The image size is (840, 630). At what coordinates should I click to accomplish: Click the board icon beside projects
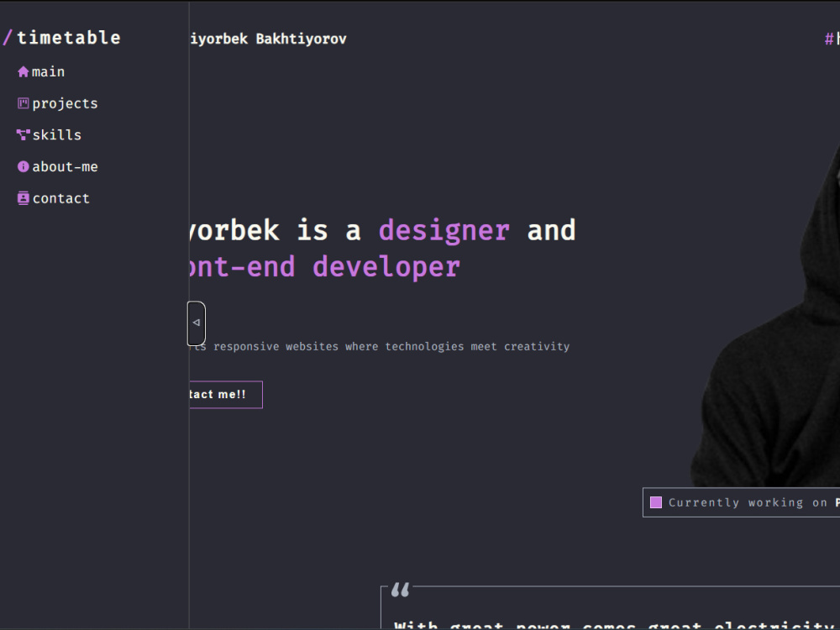(x=23, y=103)
